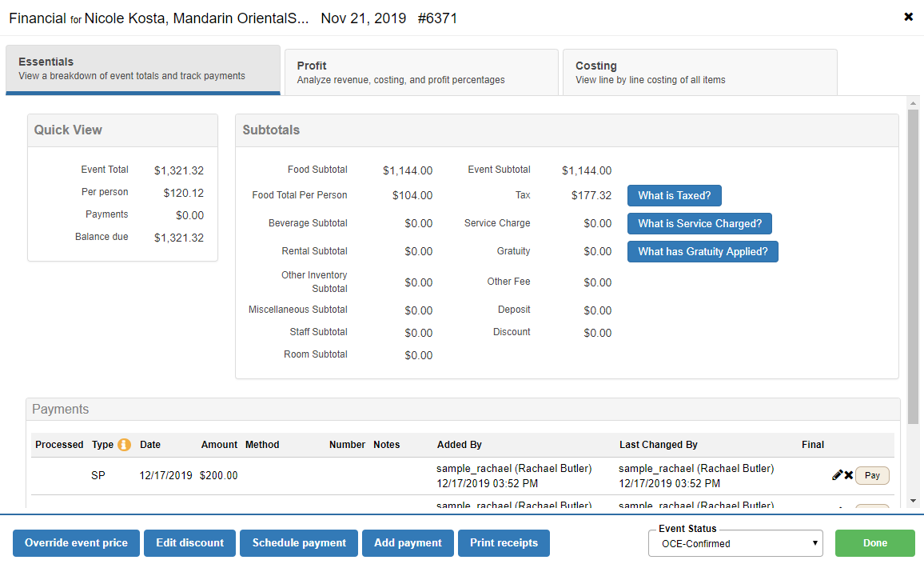Click What has Gratuity Applied? button
The width and height of the screenshot is (924, 568).
click(x=703, y=251)
